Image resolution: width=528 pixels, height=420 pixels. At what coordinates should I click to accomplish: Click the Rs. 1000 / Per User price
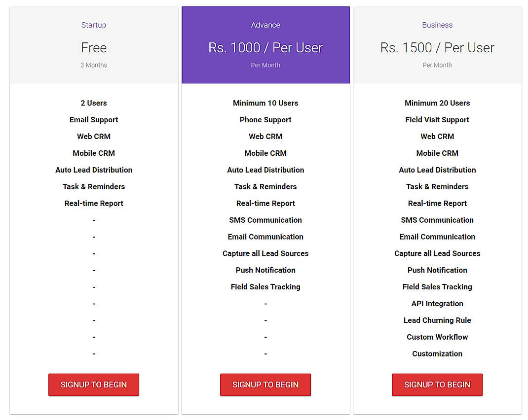(265, 47)
